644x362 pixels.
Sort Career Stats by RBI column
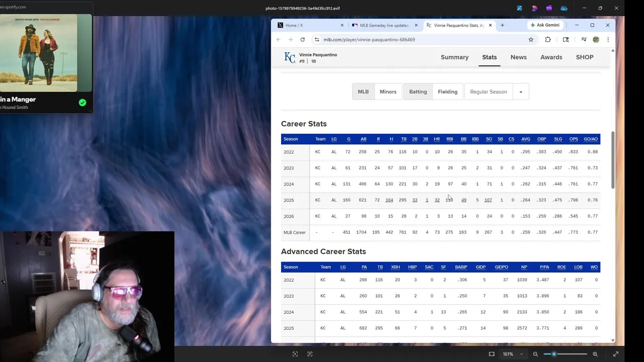click(x=450, y=139)
